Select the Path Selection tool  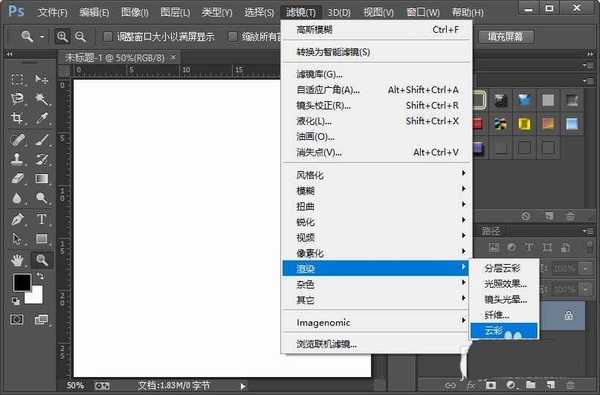click(17, 239)
